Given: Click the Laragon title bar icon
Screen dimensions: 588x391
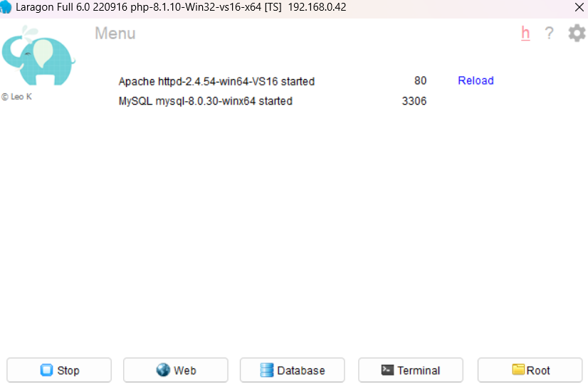Looking at the screenshot, I should (x=6, y=7).
